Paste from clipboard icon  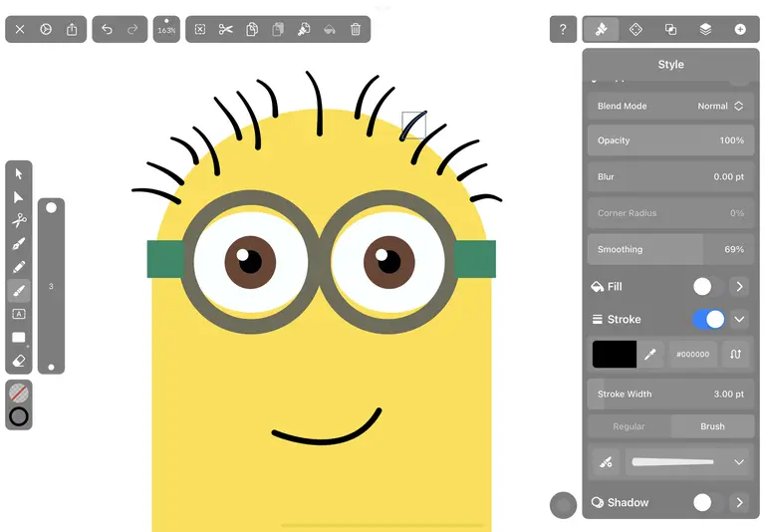[278, 29]
